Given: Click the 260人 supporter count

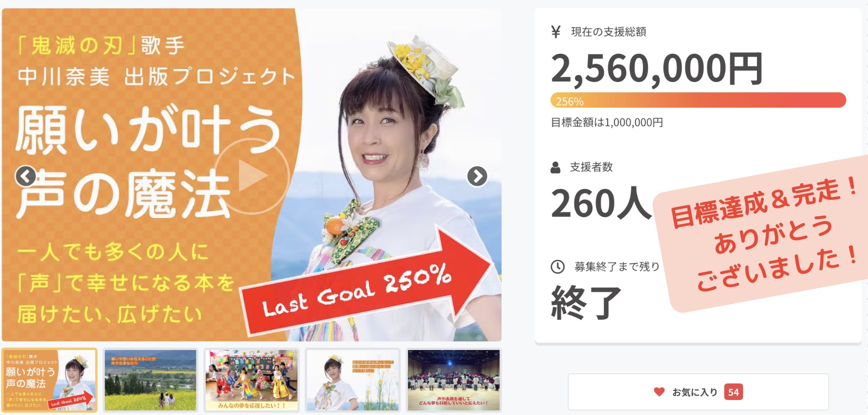Looking at the screenshot, I should tap(601, 204).
